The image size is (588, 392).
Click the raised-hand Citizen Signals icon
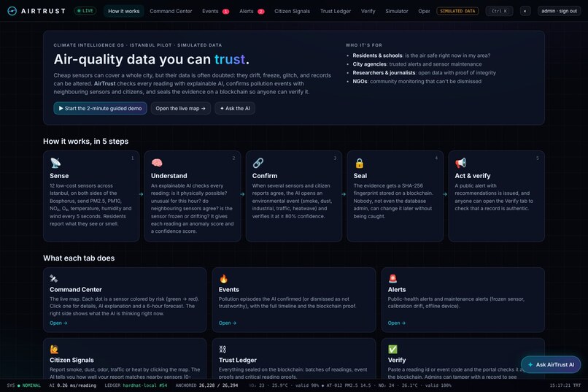55,349
